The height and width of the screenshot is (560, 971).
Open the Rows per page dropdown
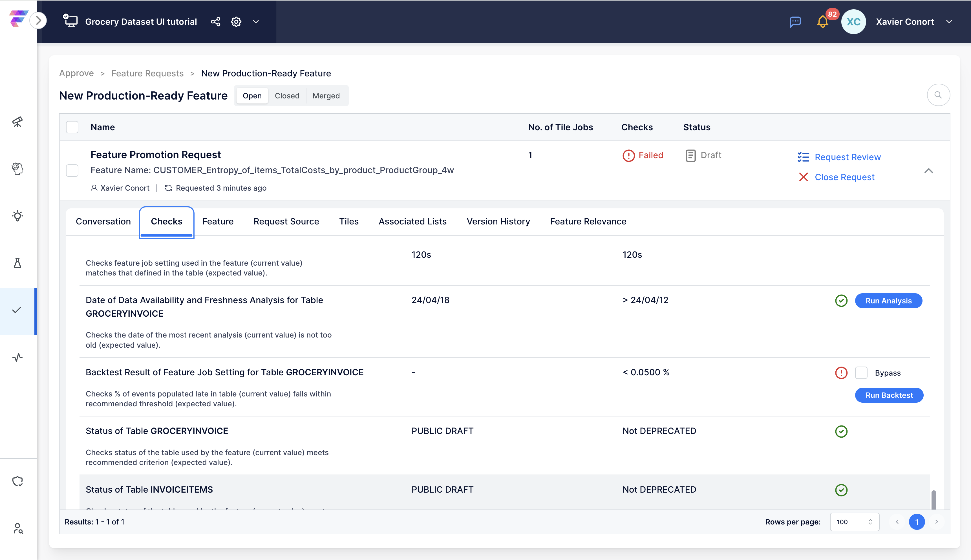pyautogui.click(x=855, y=522)
